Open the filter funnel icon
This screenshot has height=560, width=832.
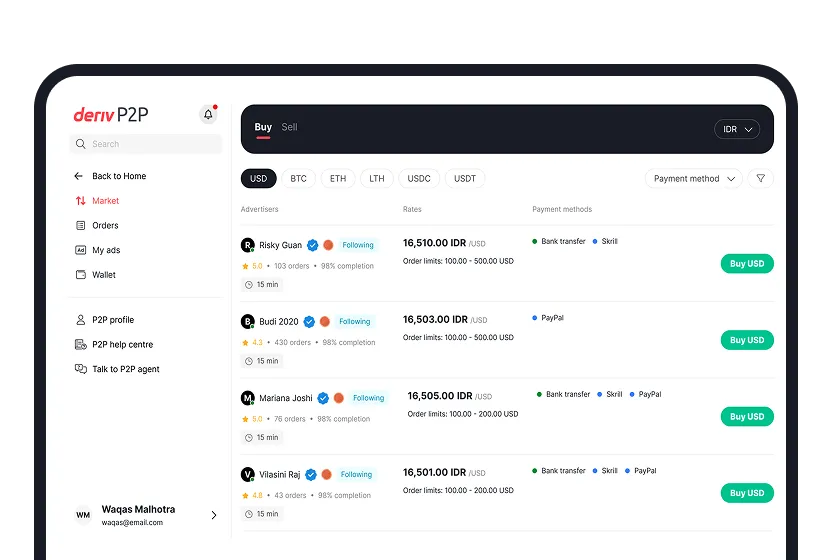click(760, 178)
